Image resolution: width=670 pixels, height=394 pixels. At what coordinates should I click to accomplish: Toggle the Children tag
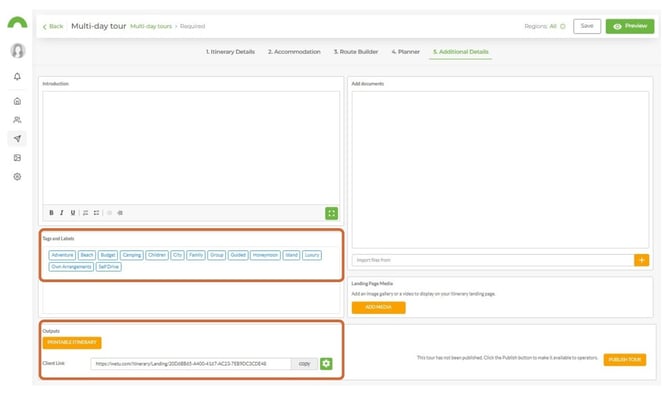pos(157,255)
